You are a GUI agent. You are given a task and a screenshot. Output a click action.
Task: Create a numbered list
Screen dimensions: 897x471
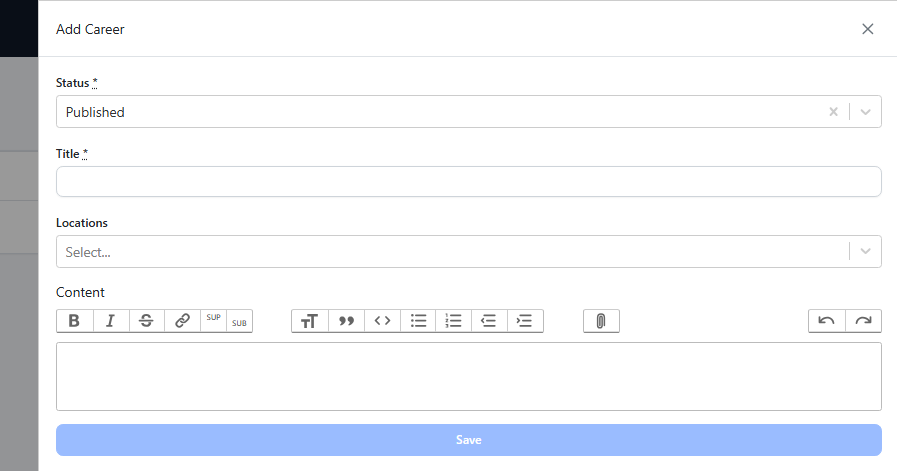[453, 321]
